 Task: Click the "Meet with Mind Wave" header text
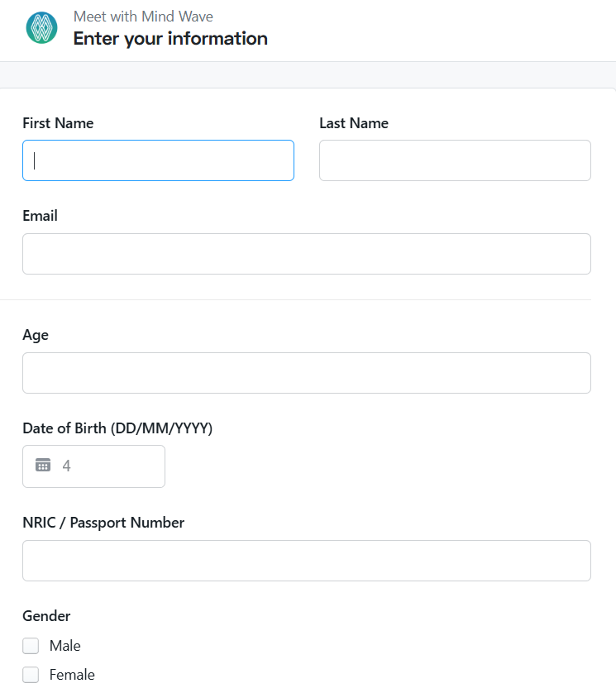143,17
